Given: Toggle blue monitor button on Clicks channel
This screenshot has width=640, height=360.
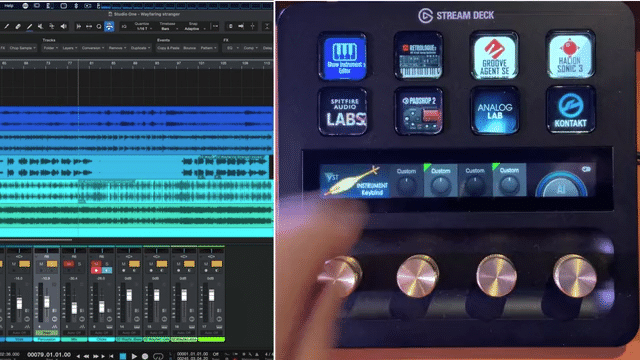Looking at the screenshot, I should [x=106, y=270].
